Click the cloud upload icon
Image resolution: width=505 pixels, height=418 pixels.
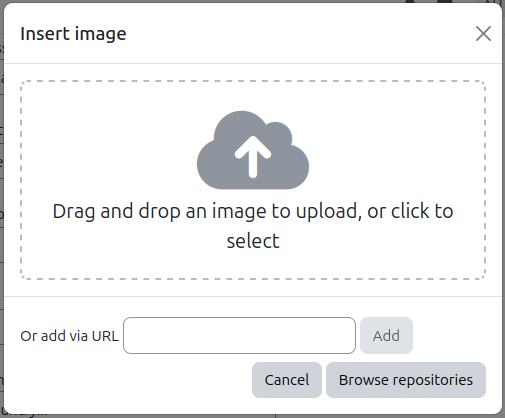click(x=253, y=150)
